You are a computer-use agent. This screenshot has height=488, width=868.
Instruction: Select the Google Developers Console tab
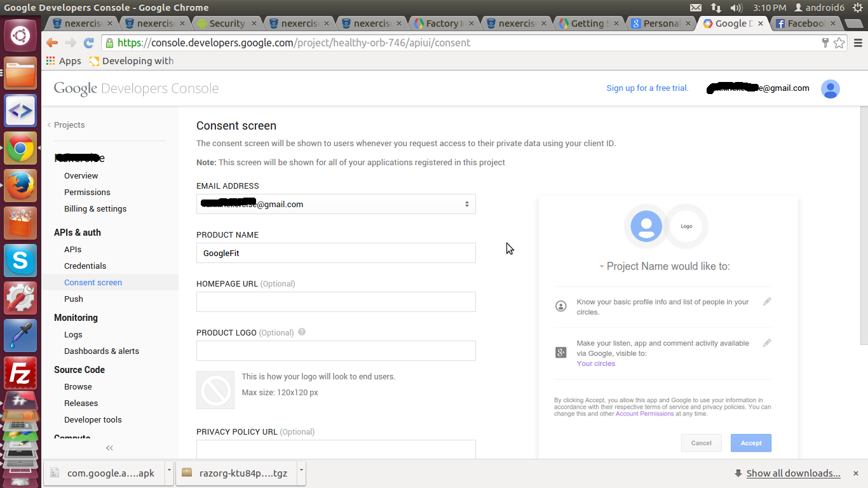point(733,24)
